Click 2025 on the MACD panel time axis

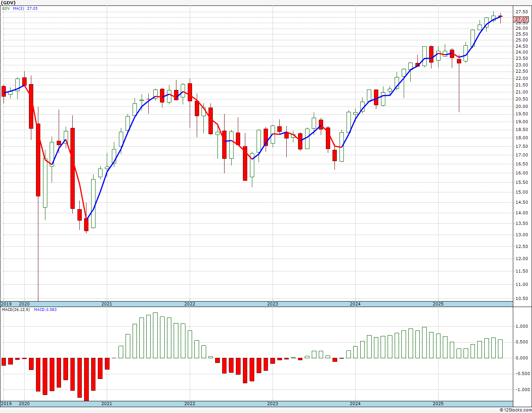[438, 404]
